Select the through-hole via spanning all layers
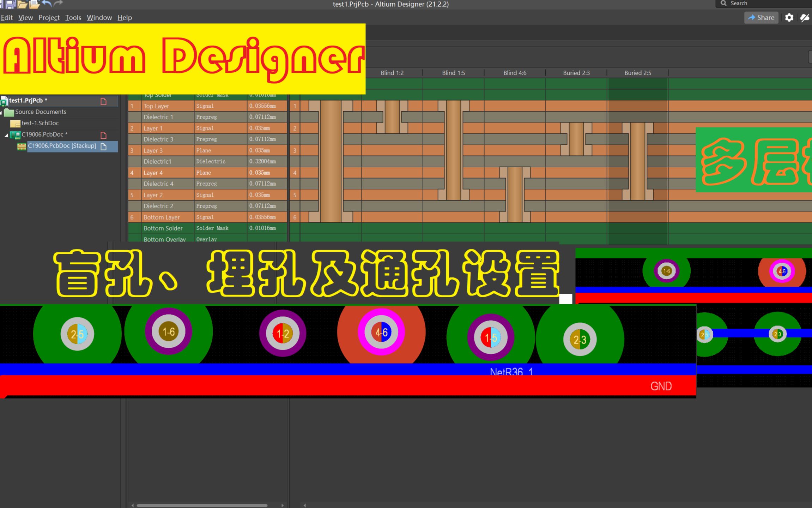Image resolution: width=812 pixels, height=508 pixels. [331, 161]
